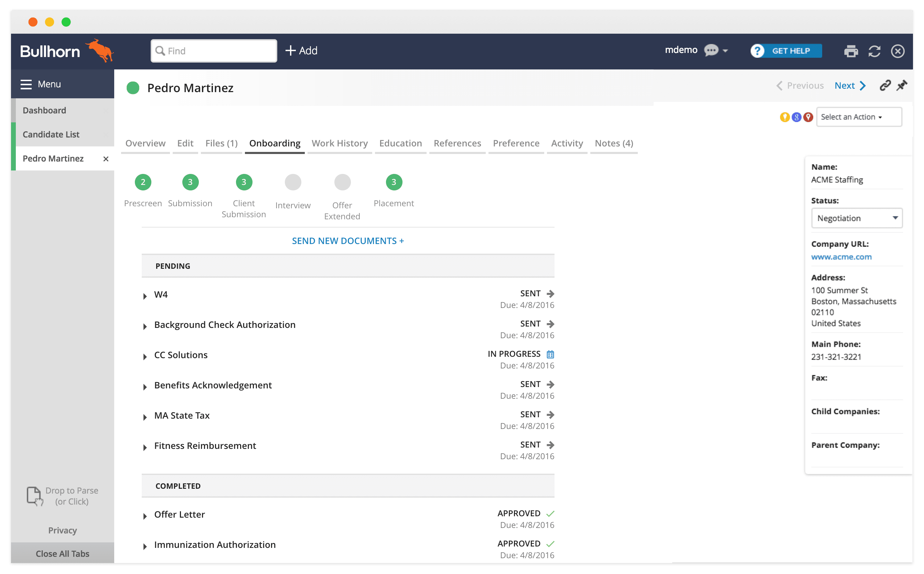The width and height of the screenshot is (924, 574).
Task: Click the pin icon beside link icon
Action: tap(902, 86)
